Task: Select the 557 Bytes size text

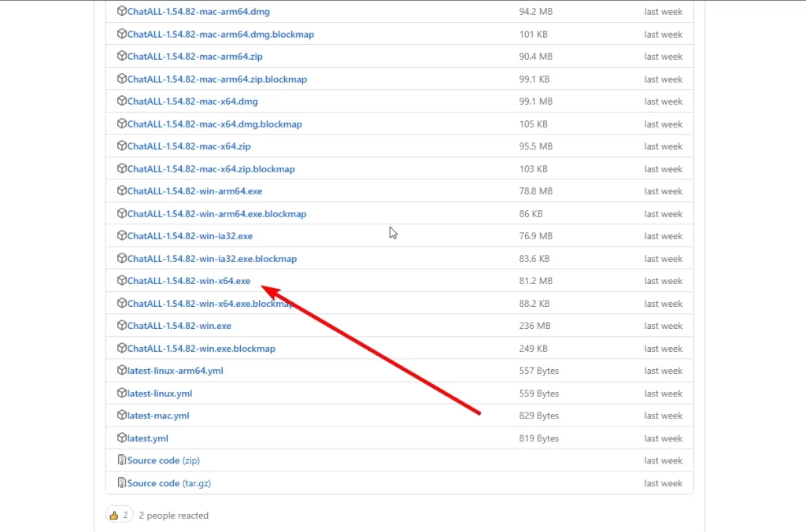Action: [538, 371]
